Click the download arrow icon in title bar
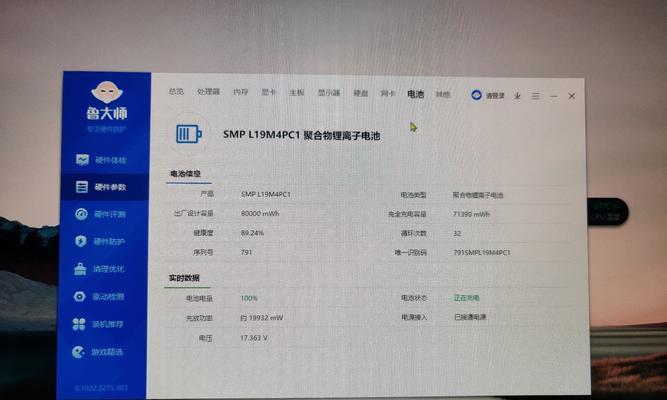Viewport: 667px width, 400px height. click(517, 96)
